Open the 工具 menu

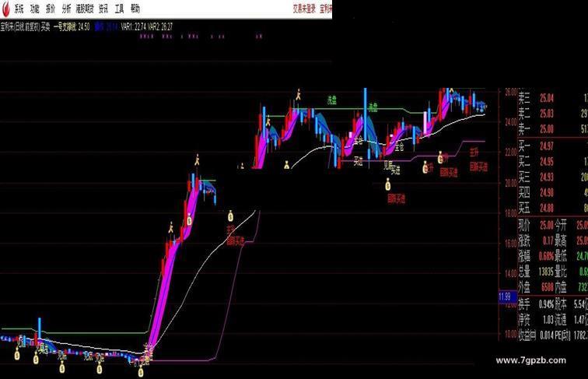pyautogui.click(x=119, y=9)
